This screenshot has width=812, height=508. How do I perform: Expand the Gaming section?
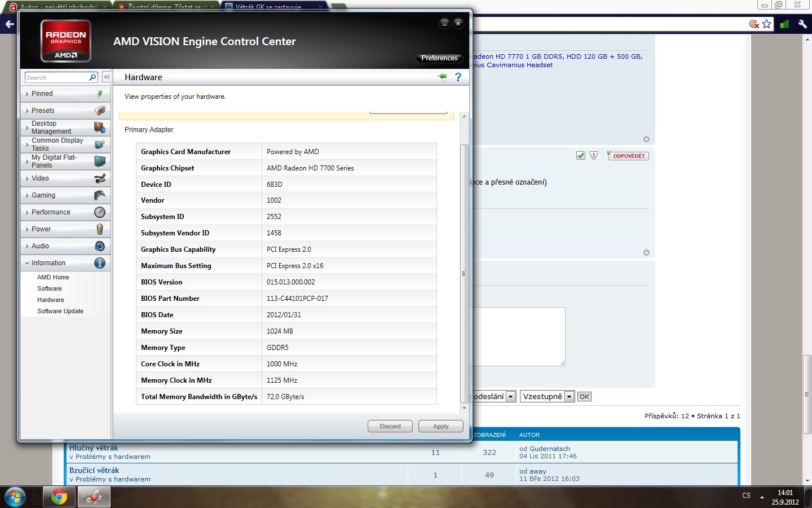coord(65,195)
